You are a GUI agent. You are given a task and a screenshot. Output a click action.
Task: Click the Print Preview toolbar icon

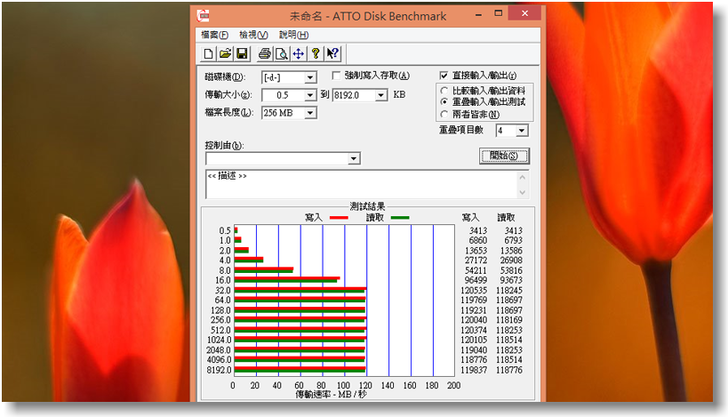click(281, 54)
